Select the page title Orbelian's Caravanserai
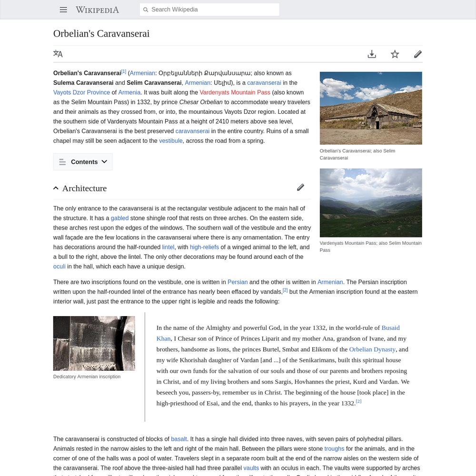The height and width of the screenshot is (476, 476). (x=101, y=33)
